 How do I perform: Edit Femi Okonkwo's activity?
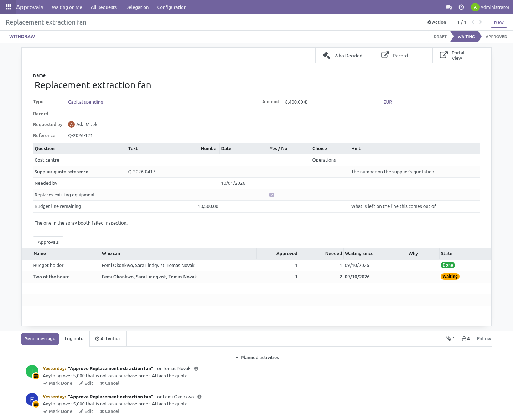click(86, 411)
